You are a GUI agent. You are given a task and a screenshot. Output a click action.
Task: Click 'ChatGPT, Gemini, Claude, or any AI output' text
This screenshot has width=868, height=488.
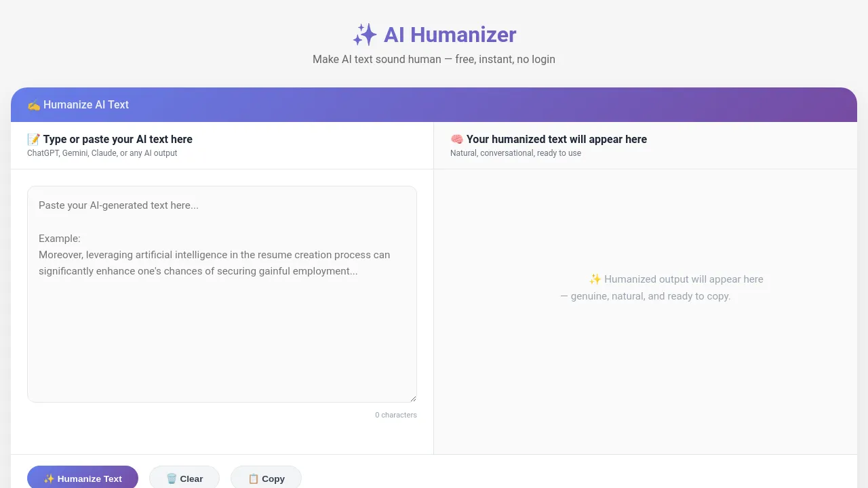point(102,153)
